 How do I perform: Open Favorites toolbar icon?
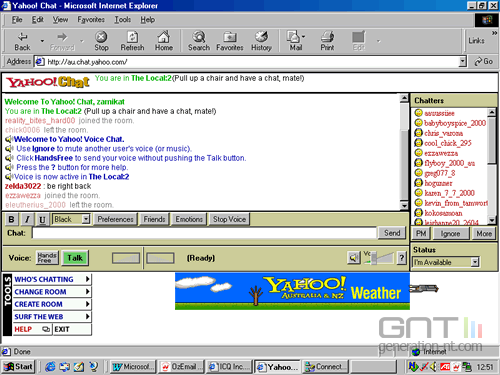coord(230,41)
